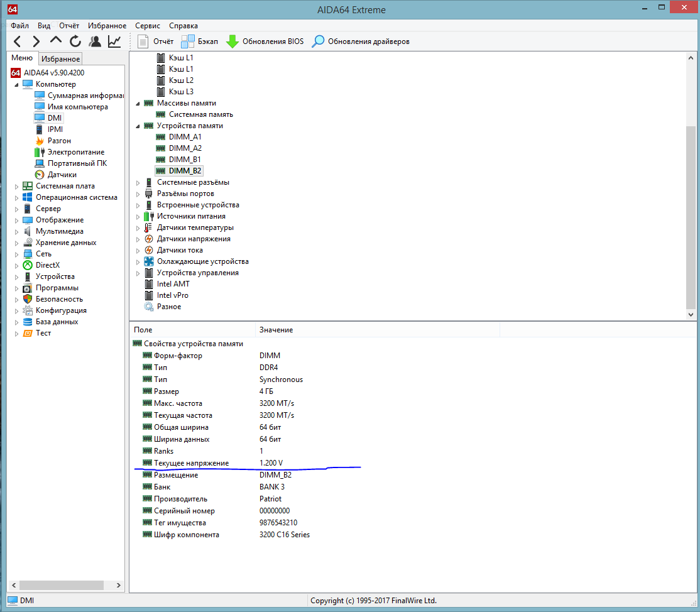Switch to the Избранное sidebar tab
700x612 pixels.
click(61, 59)
